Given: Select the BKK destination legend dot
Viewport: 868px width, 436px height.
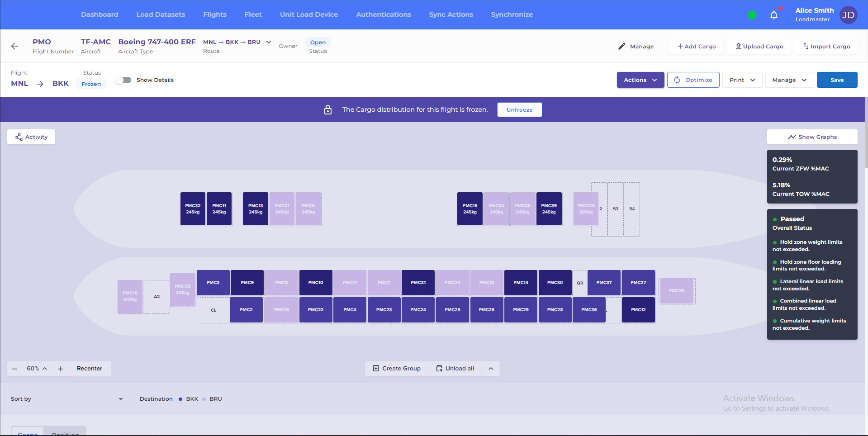Looking at the screenshot, I should point(180,399).
